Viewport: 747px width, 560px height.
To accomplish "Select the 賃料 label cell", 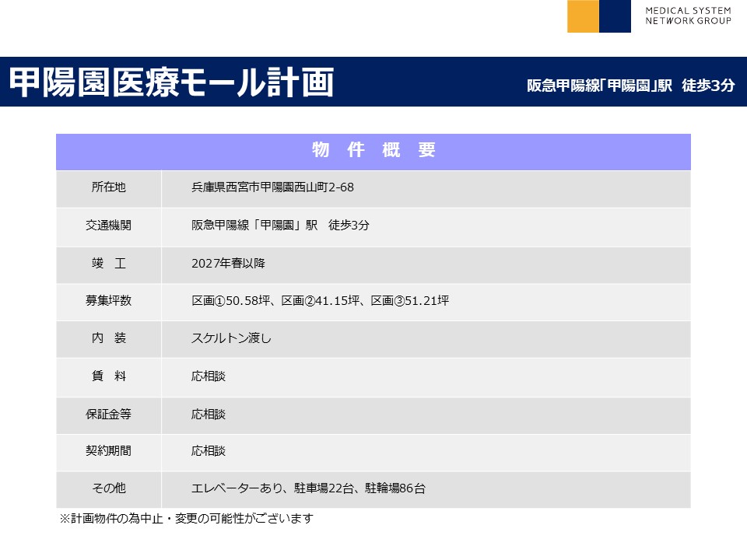I will click(109, 378).
